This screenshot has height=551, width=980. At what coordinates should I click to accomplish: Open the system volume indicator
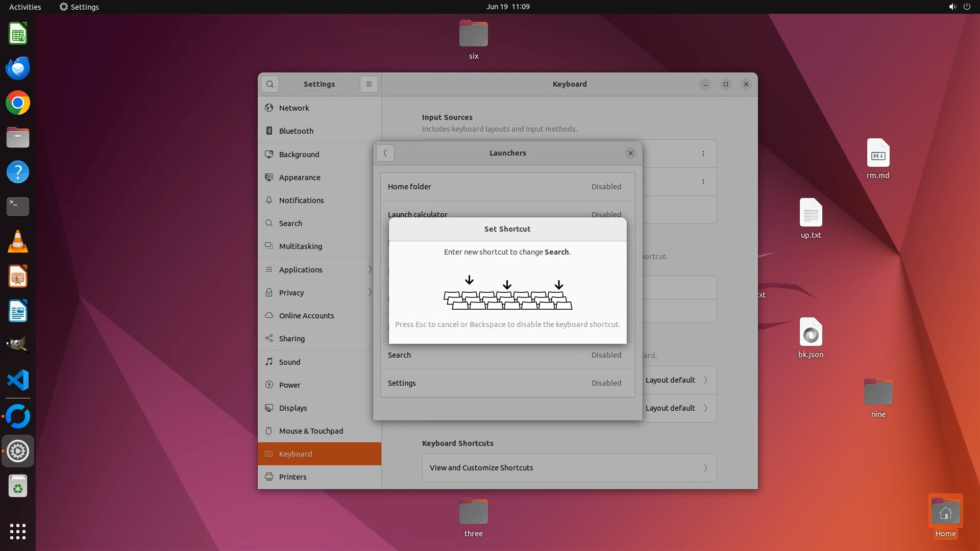click(x=952, y=7)
